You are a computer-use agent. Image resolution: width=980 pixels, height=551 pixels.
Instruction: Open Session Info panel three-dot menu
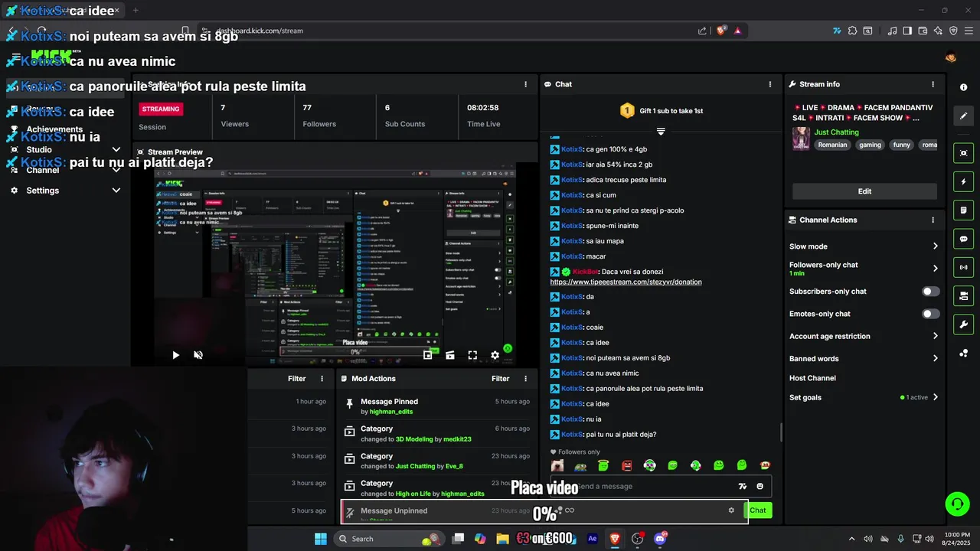(525, 84)
